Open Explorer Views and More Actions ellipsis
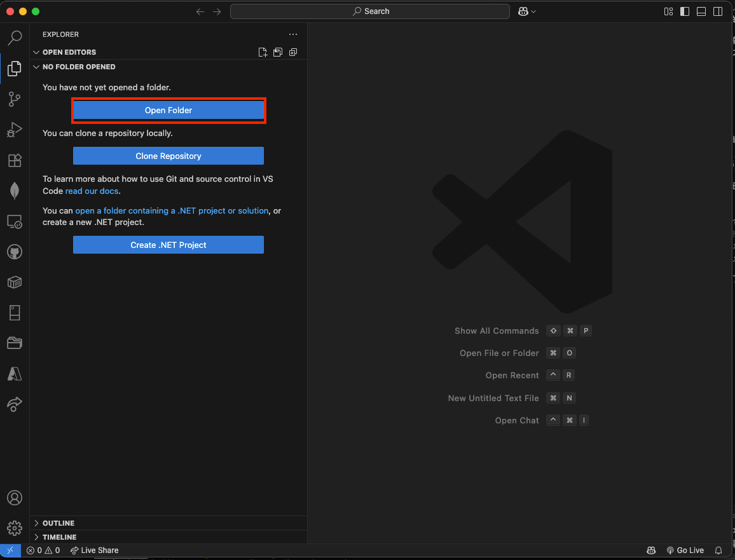 293,34
